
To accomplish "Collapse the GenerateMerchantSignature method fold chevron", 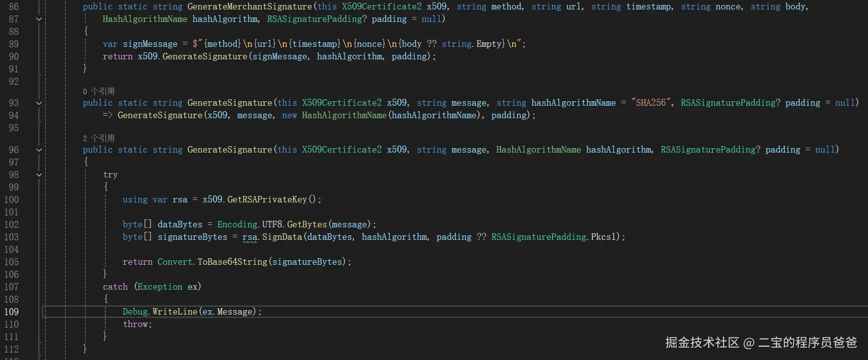I will (39, 19).
